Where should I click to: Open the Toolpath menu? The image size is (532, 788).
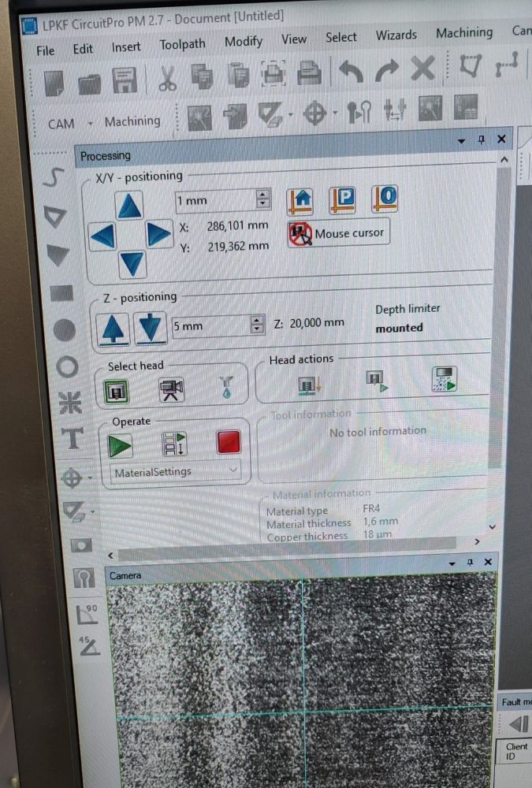coord(182,44)
